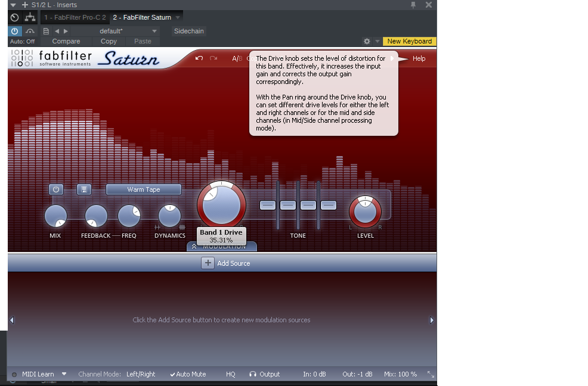Open the dropdown arrow beside gear
Screen dimensions: 588x386
pos(377,41)
